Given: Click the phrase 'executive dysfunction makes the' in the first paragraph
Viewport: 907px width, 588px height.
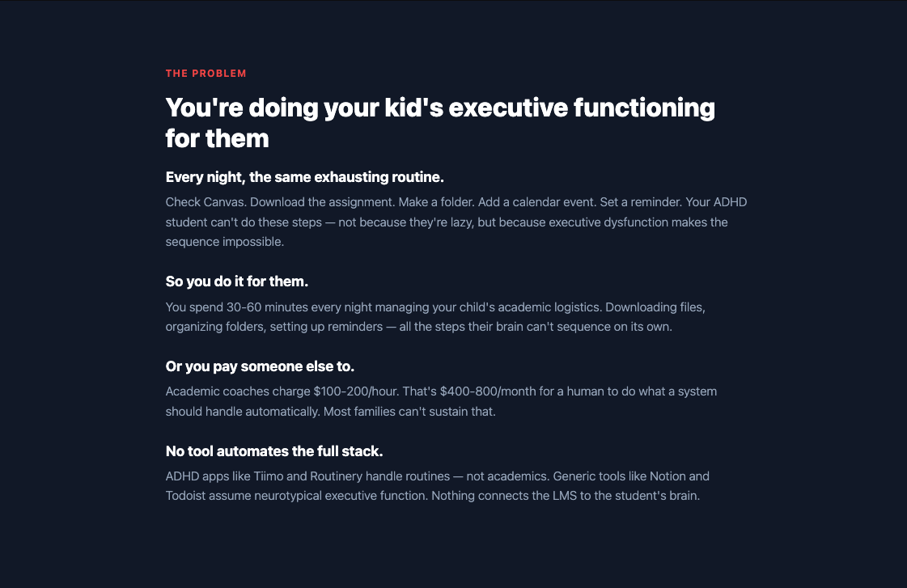Looking at the screenshot, I should click(638, 222).
